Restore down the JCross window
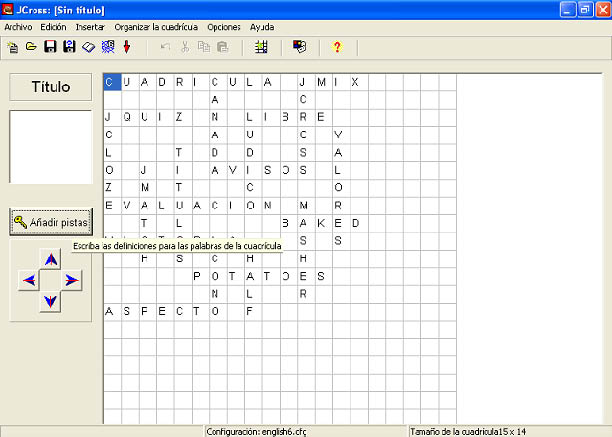 pos(585,9)
